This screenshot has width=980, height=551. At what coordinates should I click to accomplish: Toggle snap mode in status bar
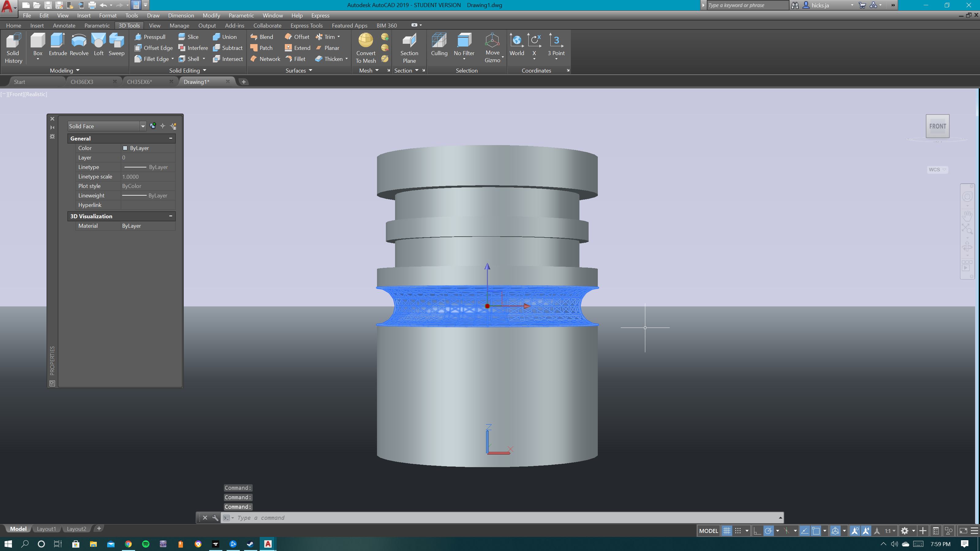click(x=738, y=531)
